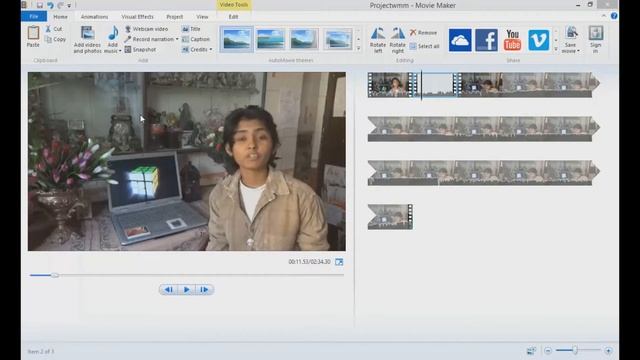Open the Video Tools Edit tab
Image resolution: width=640 pixels, height=360 pixels.
[x=233, y=17]
